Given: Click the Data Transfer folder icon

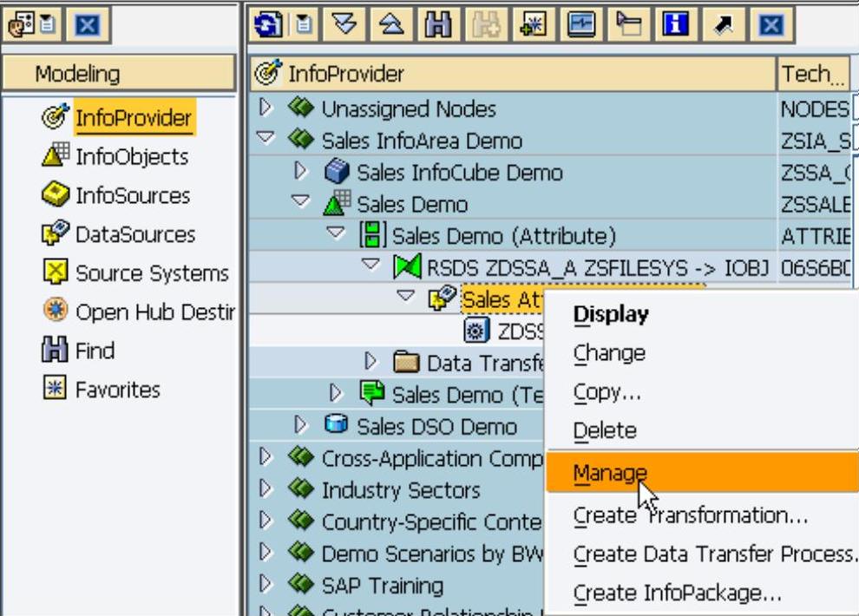Looking at the screenshot, I should tap(406, 363).
